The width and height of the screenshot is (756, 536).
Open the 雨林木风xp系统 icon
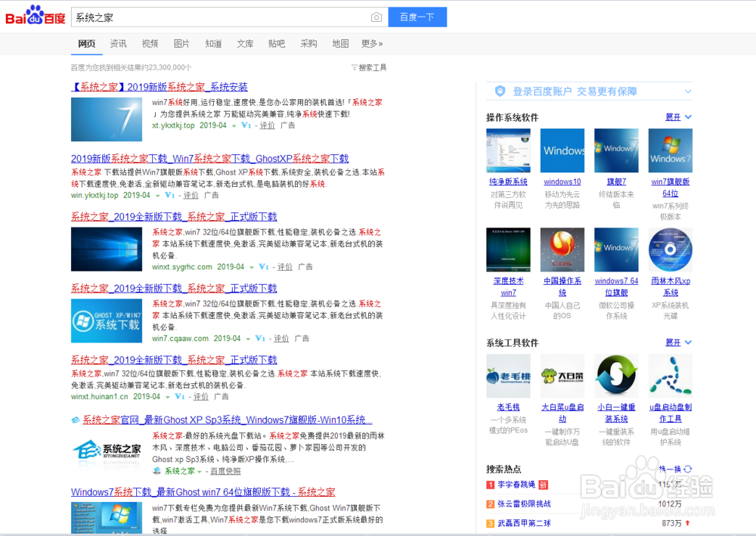pos(670,249)
